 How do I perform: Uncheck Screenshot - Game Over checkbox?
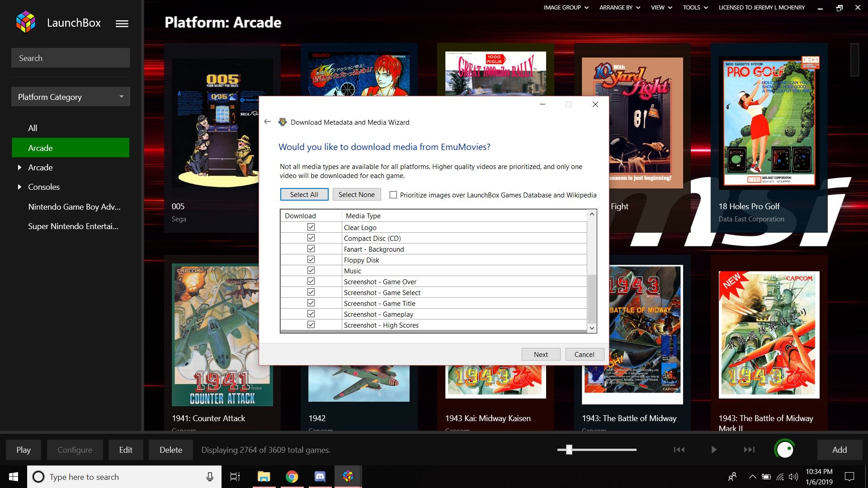(311, 281)
